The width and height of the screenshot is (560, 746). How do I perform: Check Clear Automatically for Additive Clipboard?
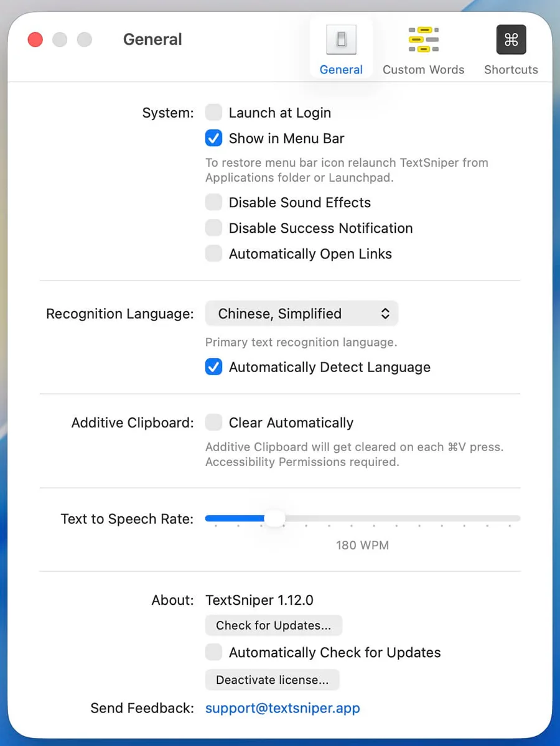213,422
